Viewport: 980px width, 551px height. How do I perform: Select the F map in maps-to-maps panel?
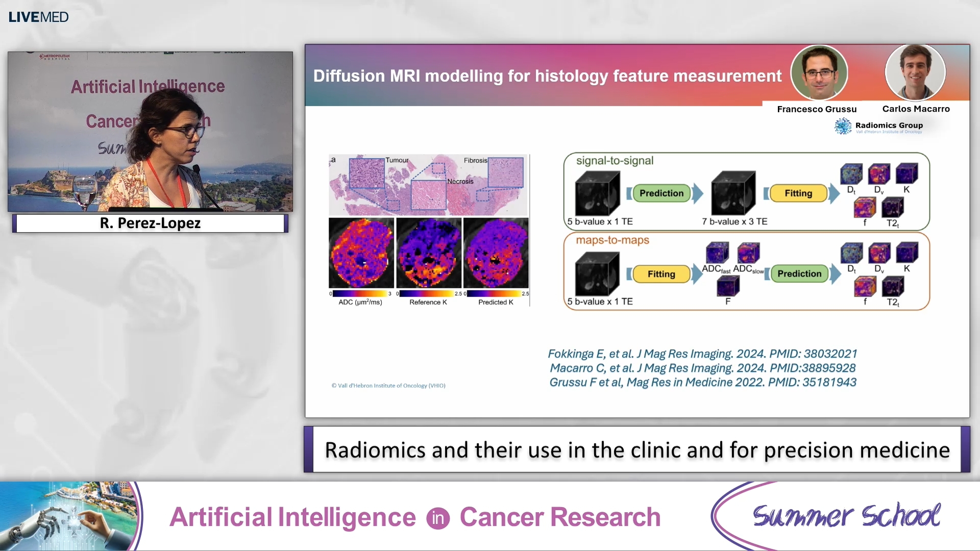point(727,286)
